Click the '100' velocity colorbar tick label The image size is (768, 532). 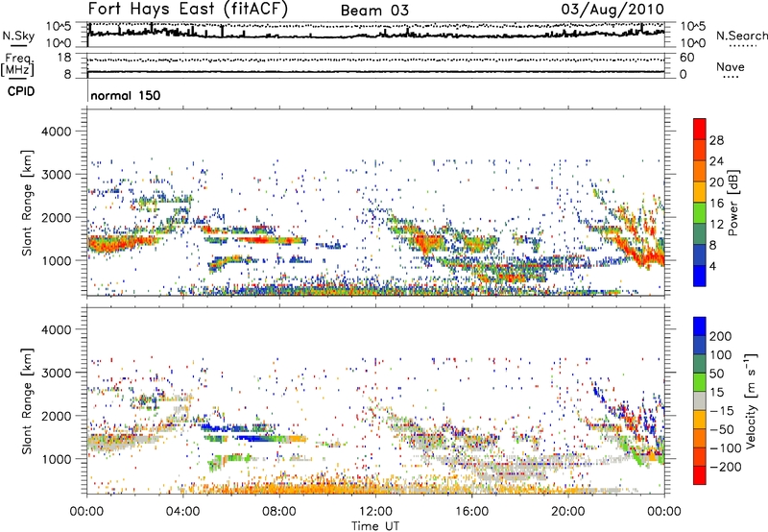[x=721, y=354]
